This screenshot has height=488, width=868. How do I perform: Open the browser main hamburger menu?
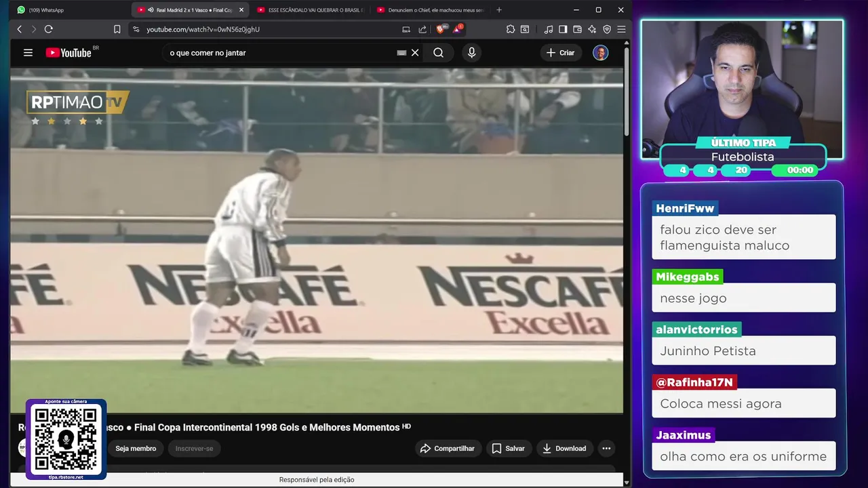(x=621, y=29)
